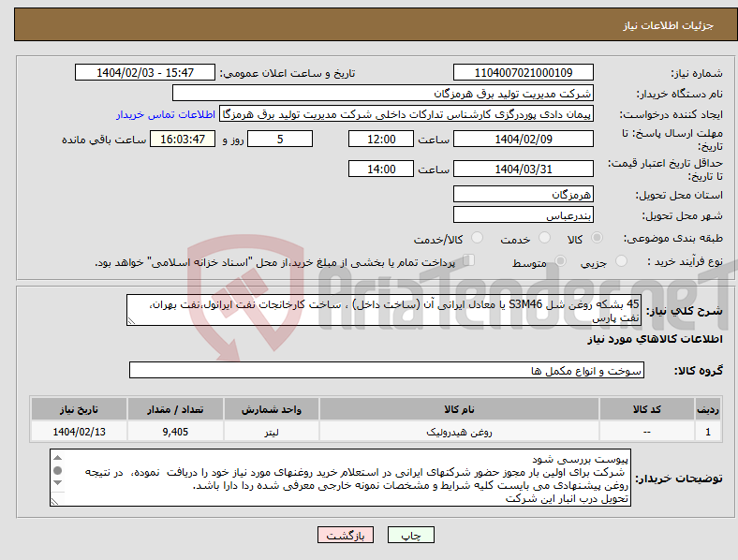The height and width of the screenshot is (560, 738).
Task: Click the announcement date field 1404/02/03 - 15:47
Action: tap(145, 73)
